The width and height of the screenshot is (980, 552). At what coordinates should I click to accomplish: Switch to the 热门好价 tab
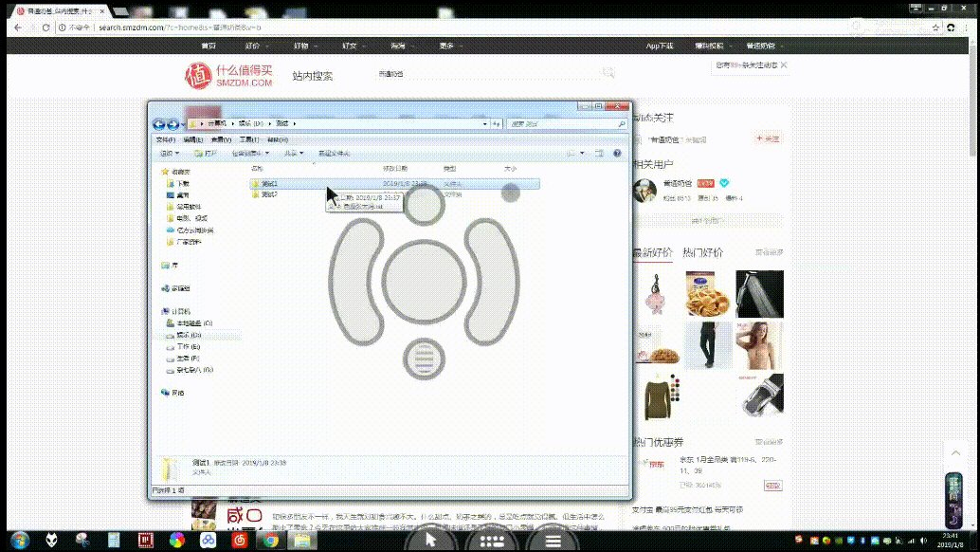tap(702, 252)
